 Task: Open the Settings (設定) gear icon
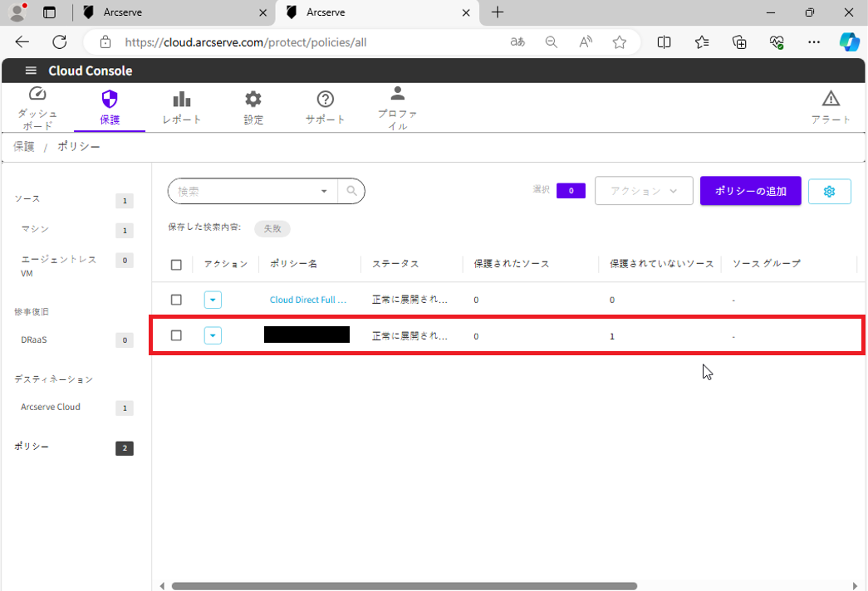coord(253,100)
